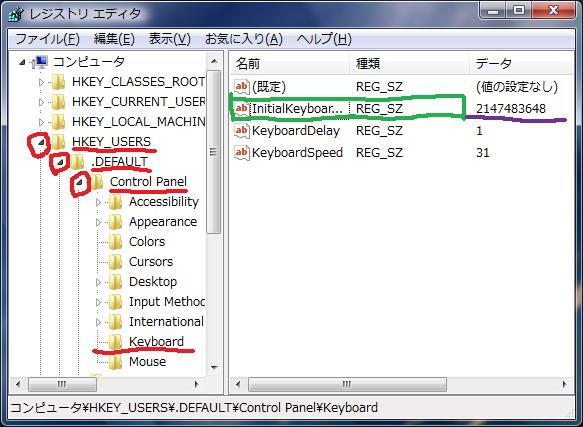The width and height of the screenshot is (583, 427).
Task: Click the データ column header
Action: tap(522, 64)
